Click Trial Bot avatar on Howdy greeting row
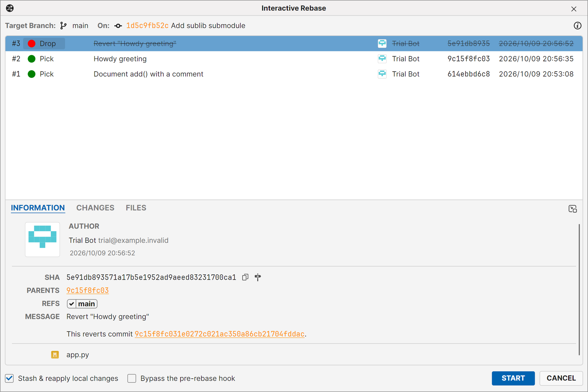The height and width of the screenshot is (392, 588). click(x=382, y=59)
